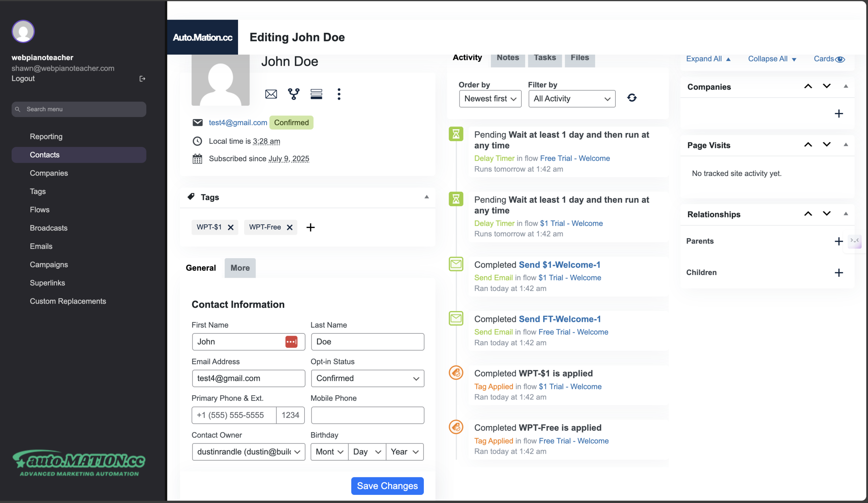Add a company with the plus icon

839,114
